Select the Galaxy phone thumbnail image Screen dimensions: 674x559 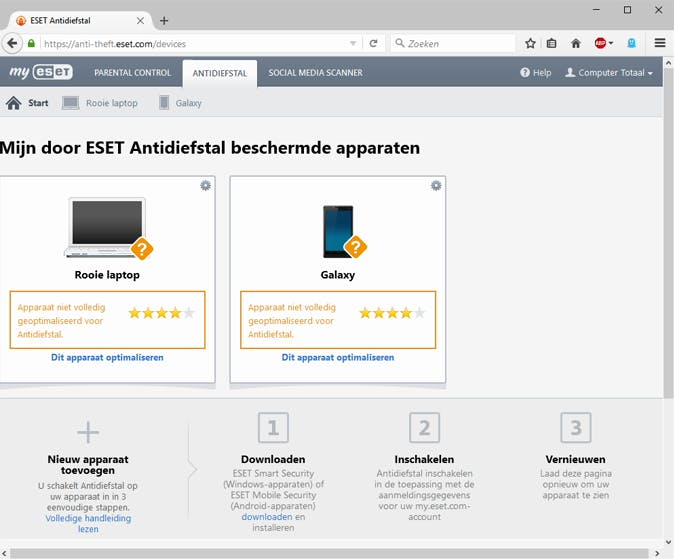[x=337, y=231]
